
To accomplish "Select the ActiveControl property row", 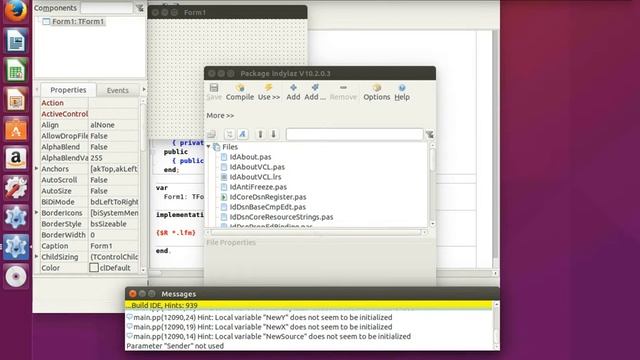I will (x=89, y=114).
